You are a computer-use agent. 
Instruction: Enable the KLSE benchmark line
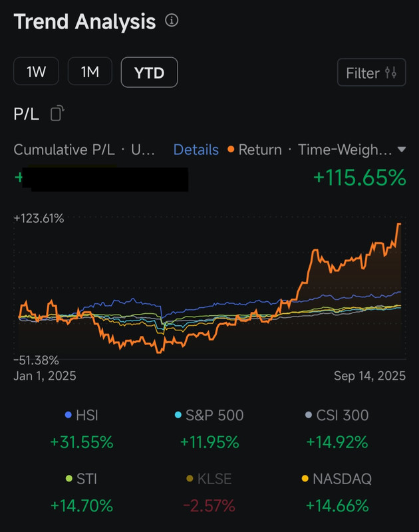209,479
